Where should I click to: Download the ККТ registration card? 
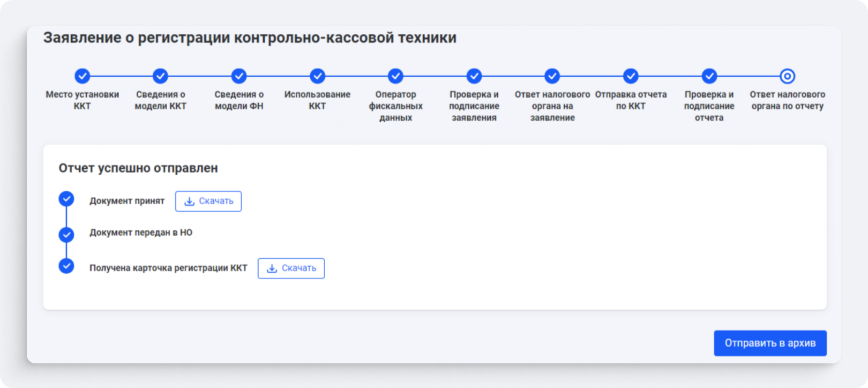[291, 268]
